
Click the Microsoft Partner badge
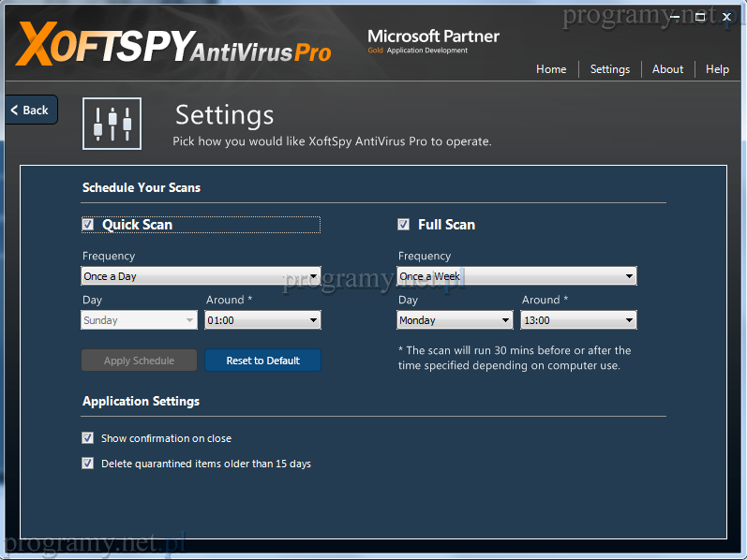433,41
